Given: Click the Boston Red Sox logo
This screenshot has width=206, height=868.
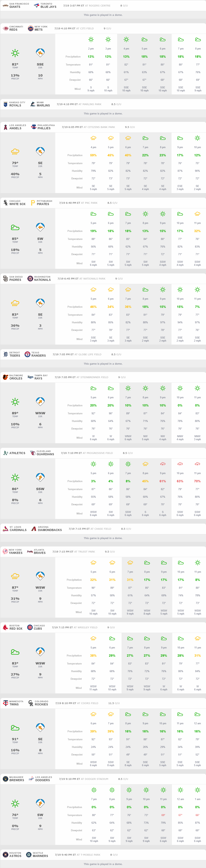Looking at the screenshot, I should pyautogui.click(x=5, y=627).
